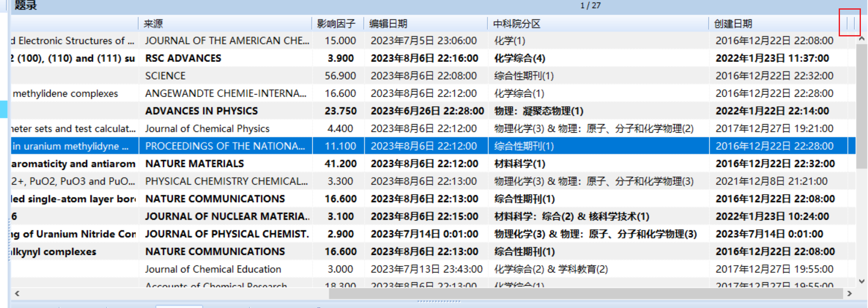The height and width of the screenshot is (308, 868).
Task: Click the title '2 (100), (110) and (111) su'
Action: click(73, 58)
